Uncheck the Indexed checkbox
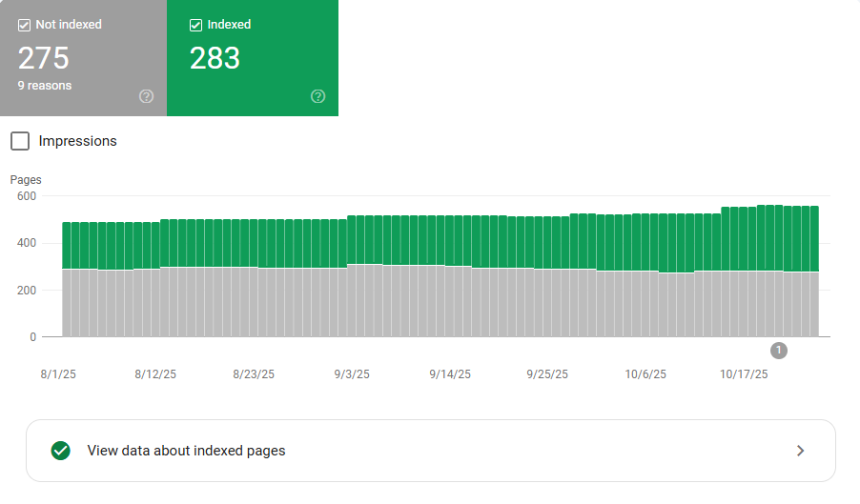 tap(195, 25)
